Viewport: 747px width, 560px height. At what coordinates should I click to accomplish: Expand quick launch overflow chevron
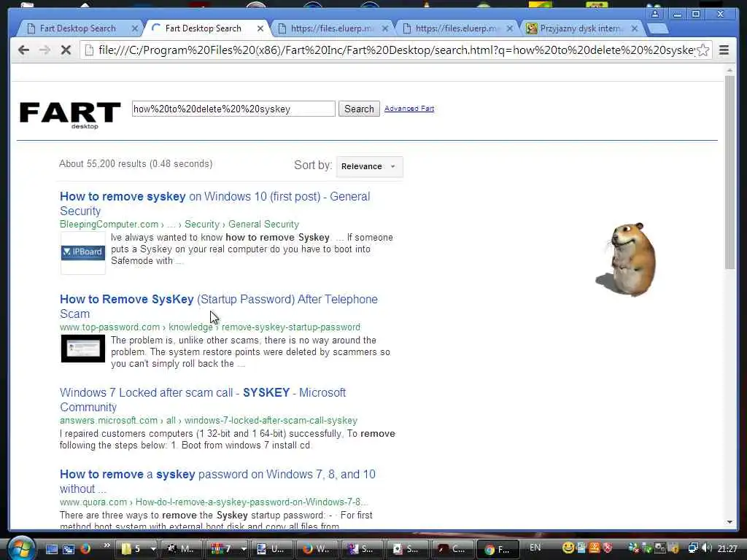coord(107,545)
